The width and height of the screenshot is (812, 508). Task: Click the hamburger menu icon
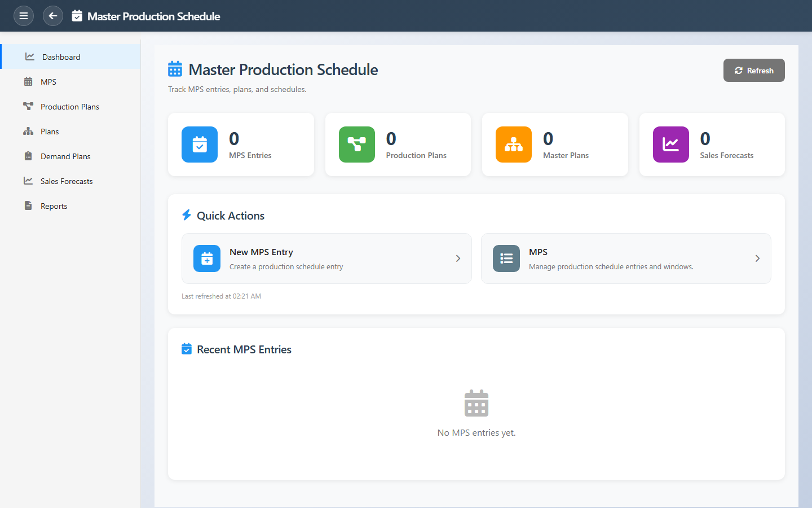[x=24, y=16]
